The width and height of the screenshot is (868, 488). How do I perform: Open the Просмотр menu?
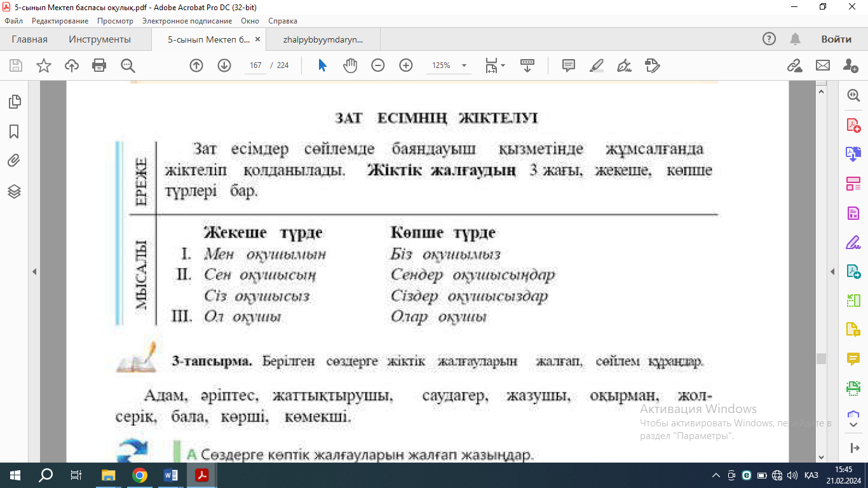pos(115,21)
